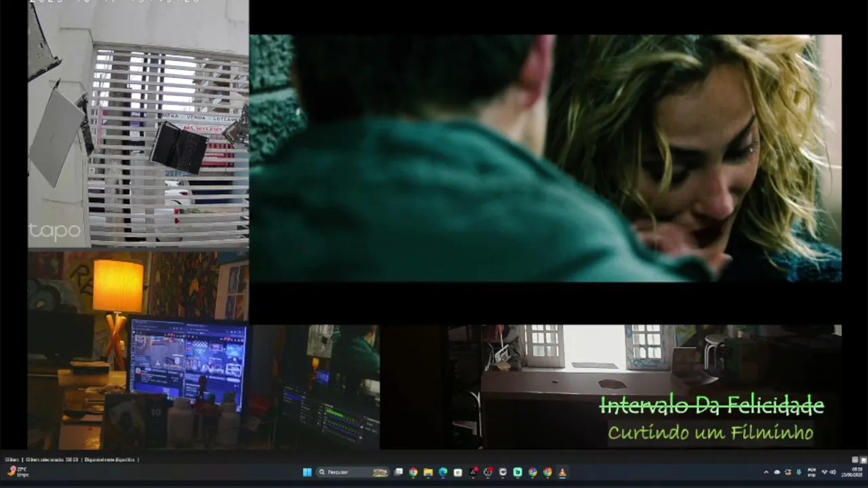Open the Windows Start menu
The height and width of the screenshot is (488, 868).
tap(307, 472)
